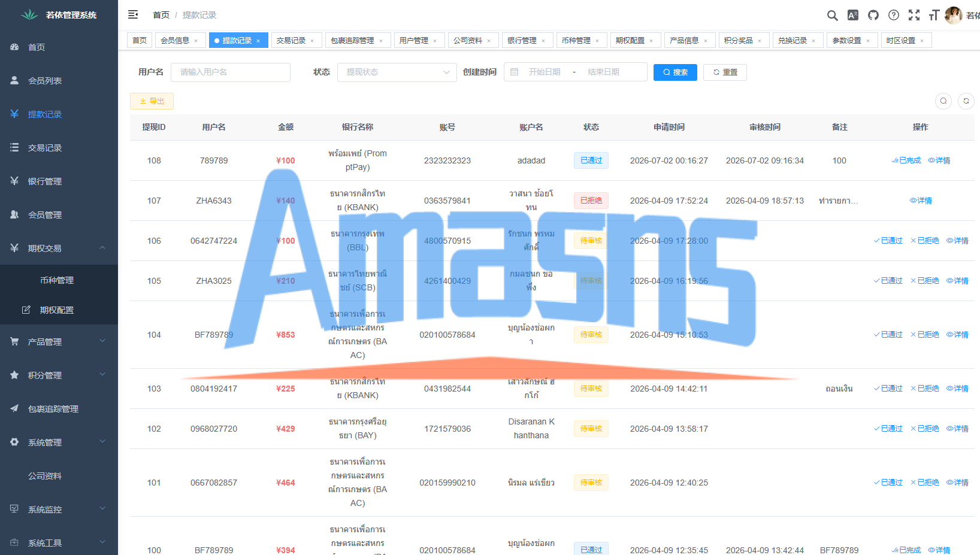
Task: Expand the 系统管理 sidebar menu
Action: [59, 442]
